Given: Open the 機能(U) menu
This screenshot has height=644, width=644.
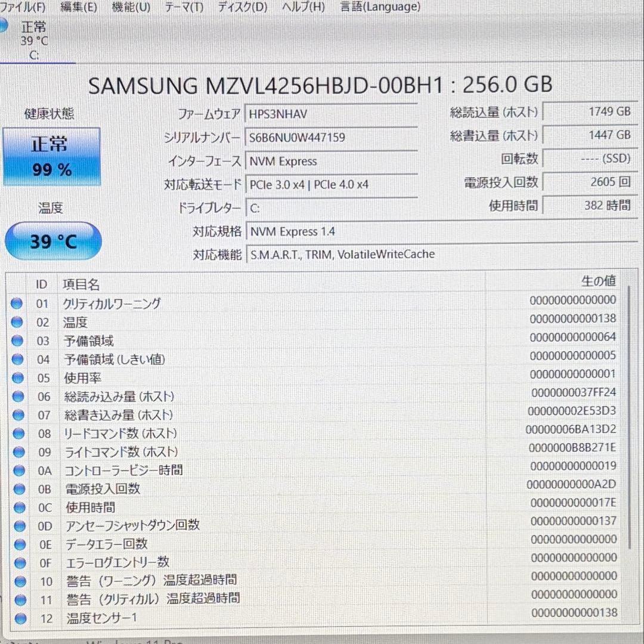Looking at the screenshot, I should pos(131,7).
